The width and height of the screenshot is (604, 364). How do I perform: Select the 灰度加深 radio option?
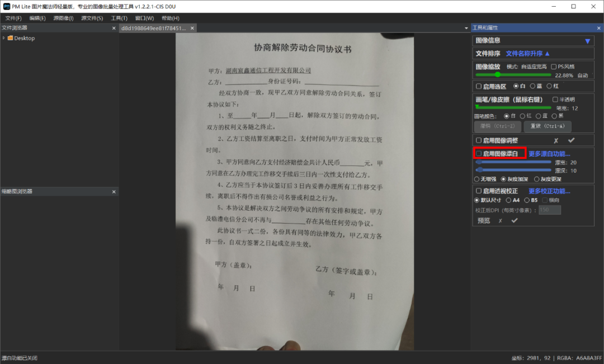503,179
